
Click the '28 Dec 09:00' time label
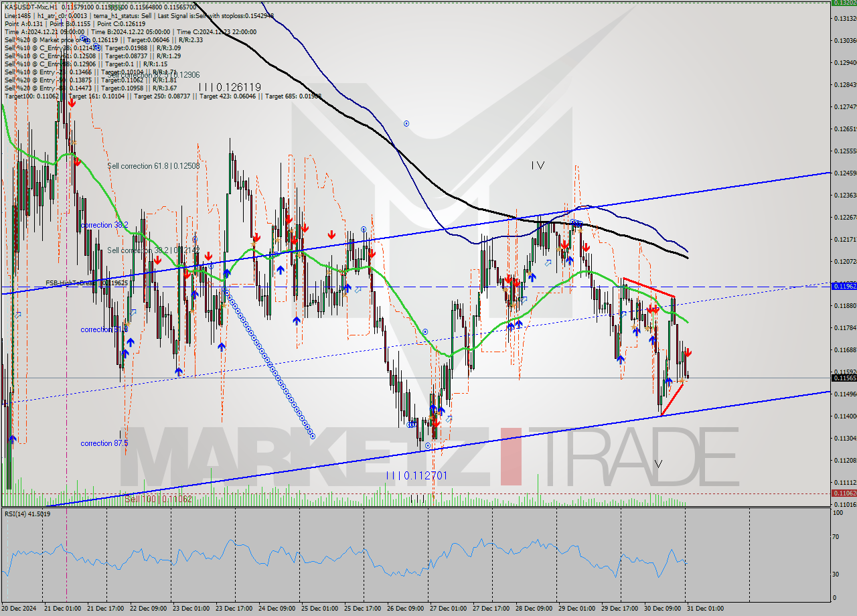pos(534,609)
